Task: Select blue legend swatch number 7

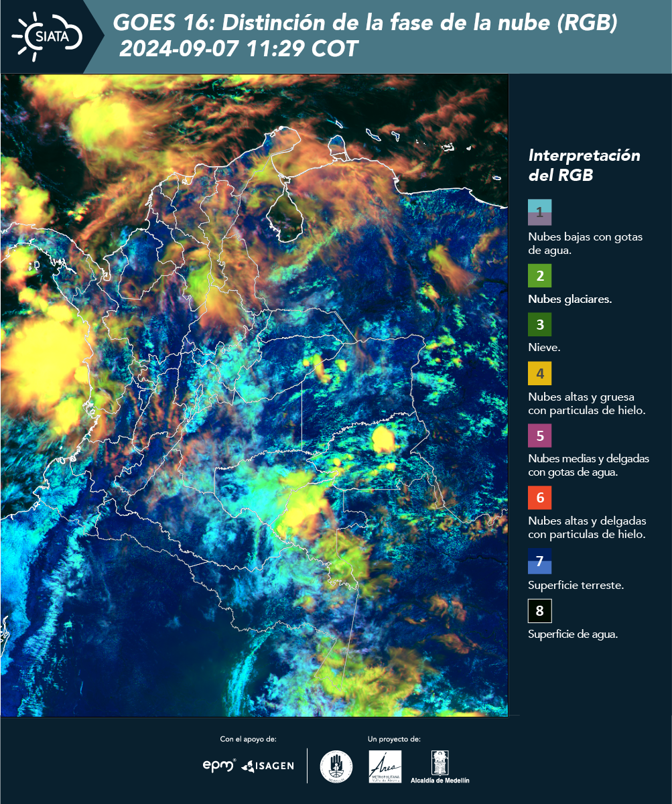Action: (539, 561)
